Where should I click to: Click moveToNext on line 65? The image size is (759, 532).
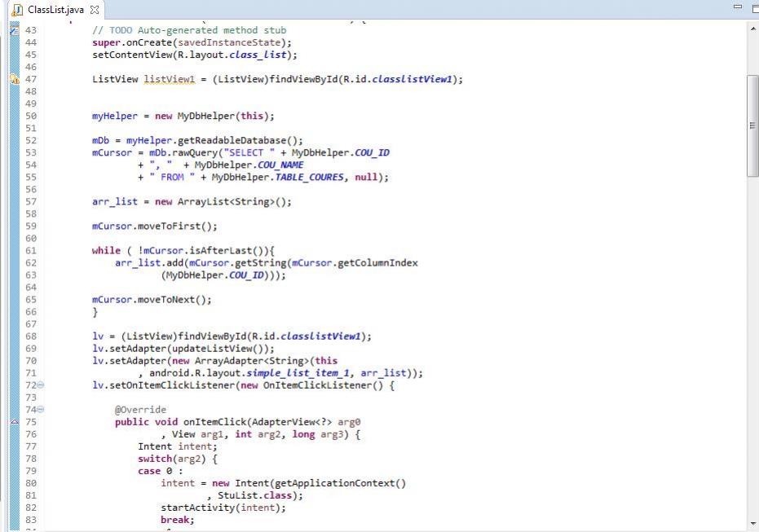tap(166, 300)
